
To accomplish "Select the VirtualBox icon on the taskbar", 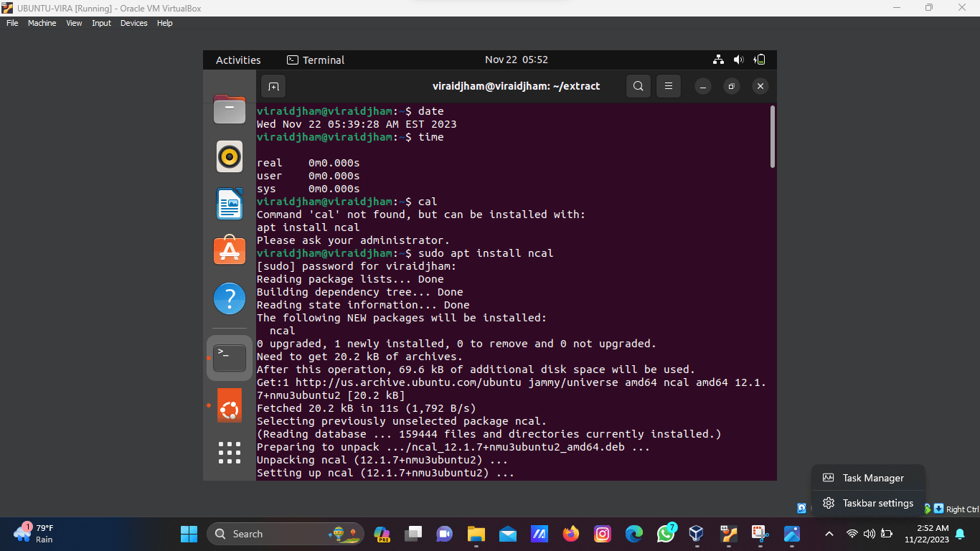I will click(696, 534).
